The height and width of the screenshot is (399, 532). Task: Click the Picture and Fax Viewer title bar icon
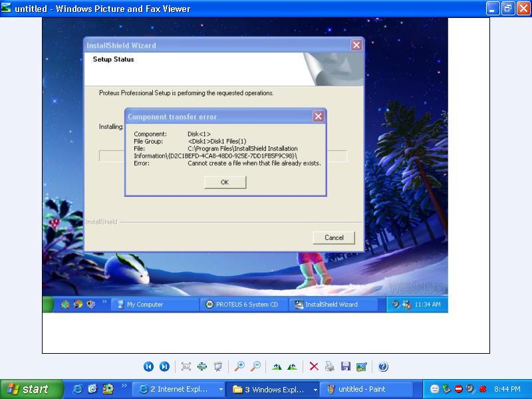(x=6, y=8)
